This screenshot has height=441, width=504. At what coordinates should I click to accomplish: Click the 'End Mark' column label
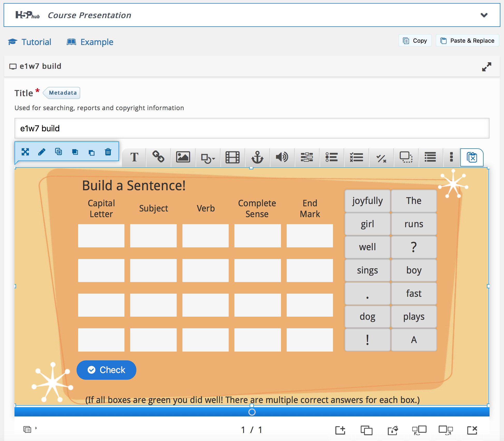[x=310, y=209]
